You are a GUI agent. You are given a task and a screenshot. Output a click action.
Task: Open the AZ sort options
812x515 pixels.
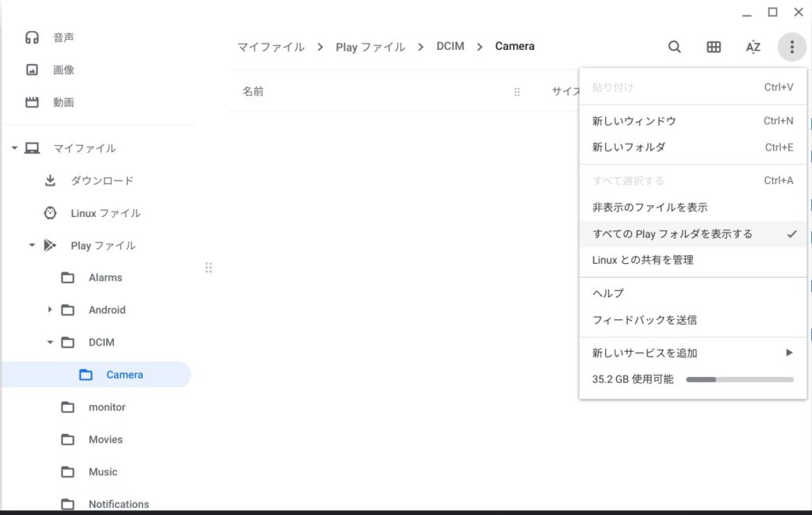pos(753,47)
